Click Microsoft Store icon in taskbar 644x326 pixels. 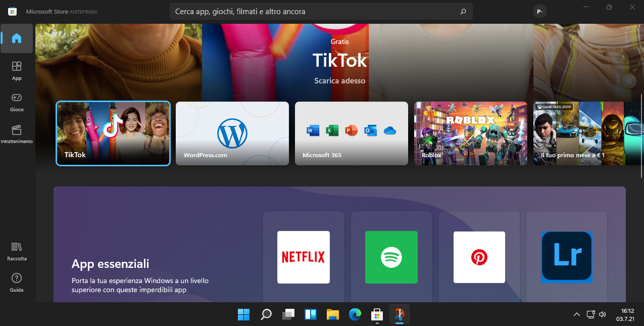[377, 314]
